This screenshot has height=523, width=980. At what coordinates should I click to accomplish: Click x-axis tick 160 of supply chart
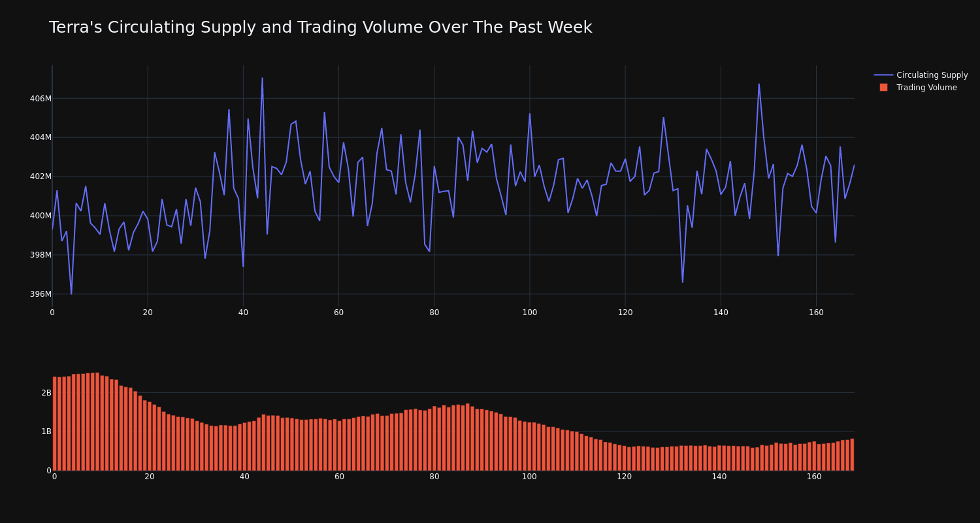coord(816,312)
